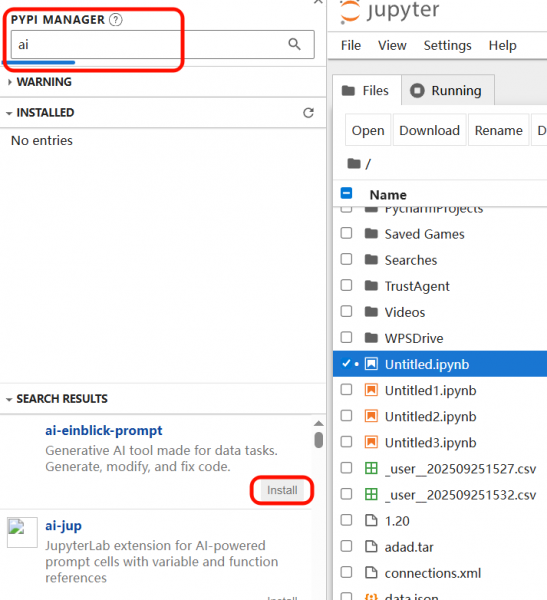Screen dimensions: 547x600
Task: Toggle the select-all checkbox beside Name header
Action: (346, 193)
